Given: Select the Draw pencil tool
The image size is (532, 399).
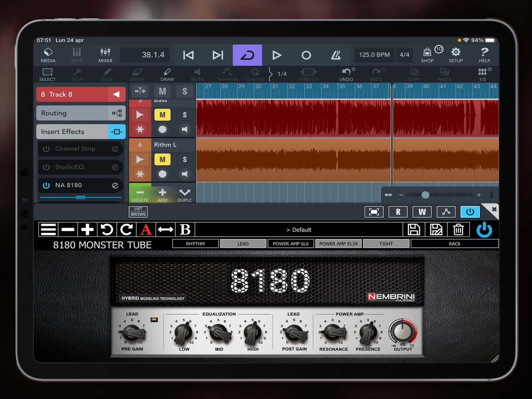Looking at the screenshot, I should click(x=167, y=74).
